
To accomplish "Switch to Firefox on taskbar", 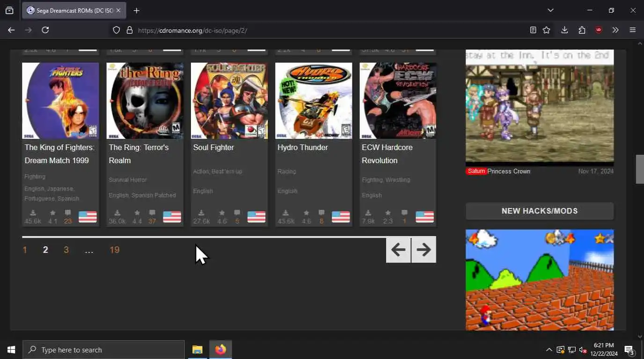I will click(220, 350).
